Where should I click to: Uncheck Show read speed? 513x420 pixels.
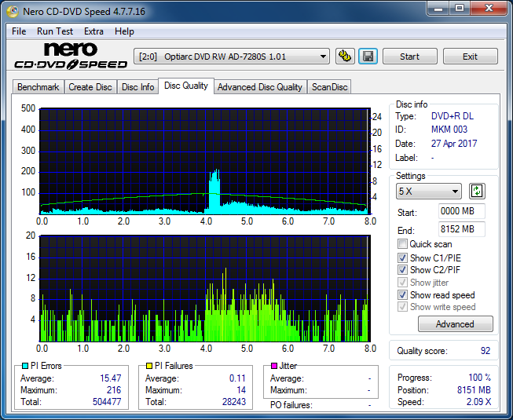tap(402, 295)
